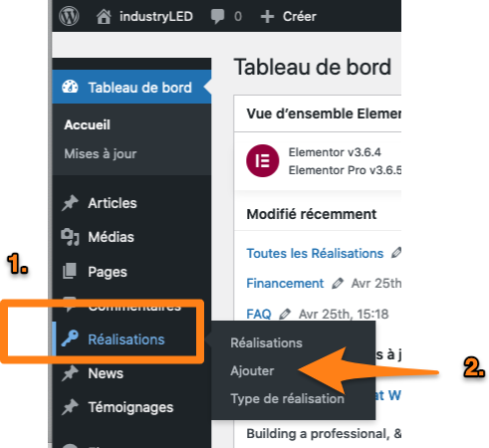This screenshot has height=448, width=489.
Task: Click the pushpin icon beside Articles
Action: coord(70,203)
